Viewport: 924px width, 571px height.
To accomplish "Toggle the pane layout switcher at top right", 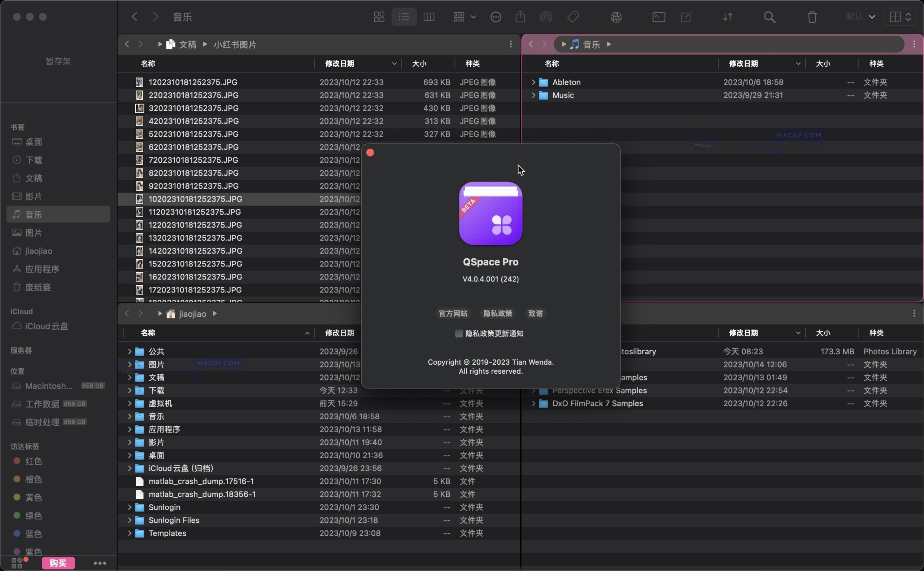I will point(900,17).
